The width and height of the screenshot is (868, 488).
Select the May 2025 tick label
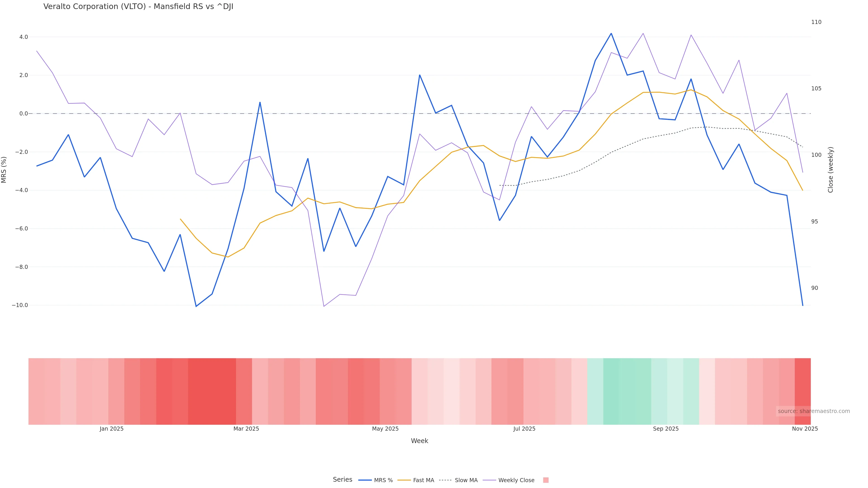coord(385,429)
